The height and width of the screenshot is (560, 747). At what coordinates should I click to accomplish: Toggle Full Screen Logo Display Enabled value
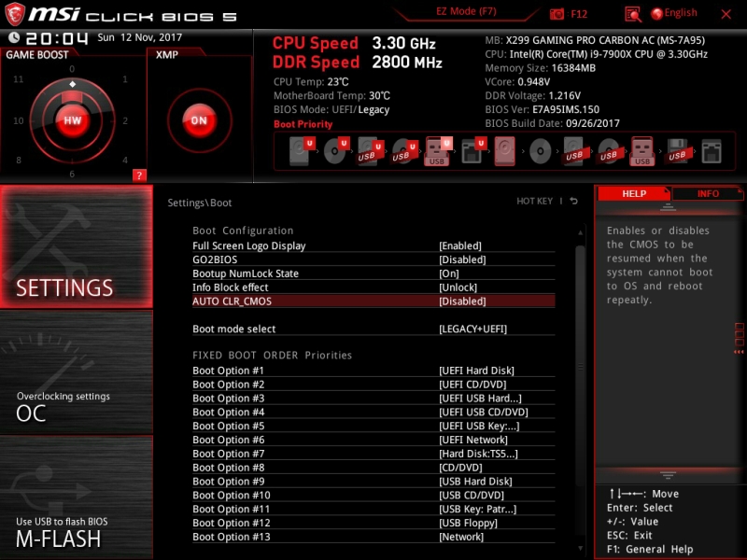tap(459, 245)
